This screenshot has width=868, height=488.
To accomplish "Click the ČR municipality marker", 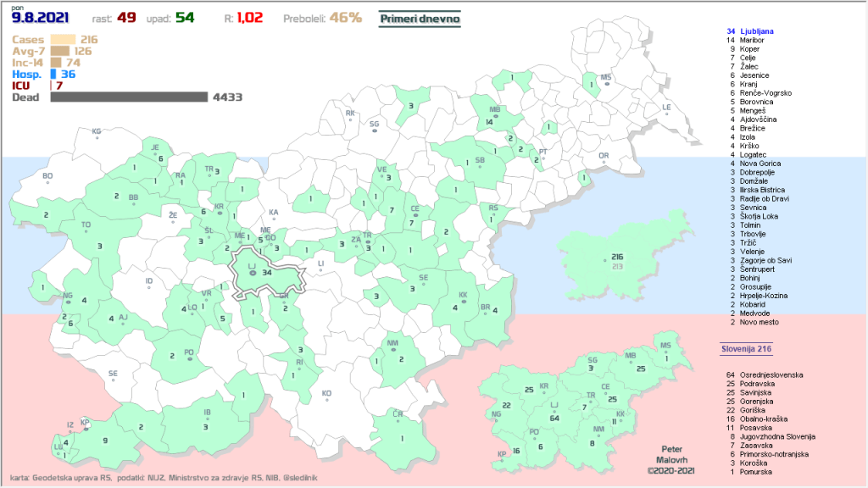I will coord(398,413).
